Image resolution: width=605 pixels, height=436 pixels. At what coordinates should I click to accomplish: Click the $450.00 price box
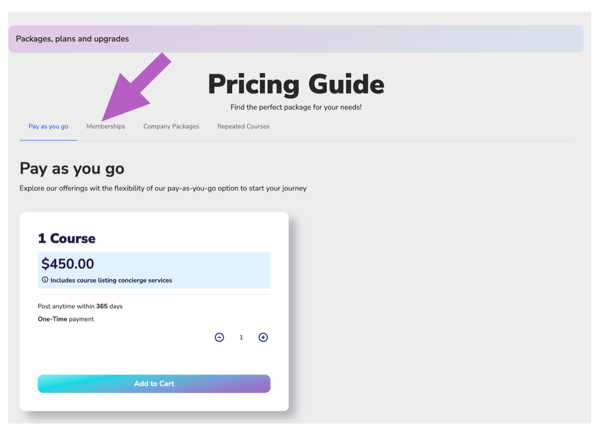coord(154,270)
